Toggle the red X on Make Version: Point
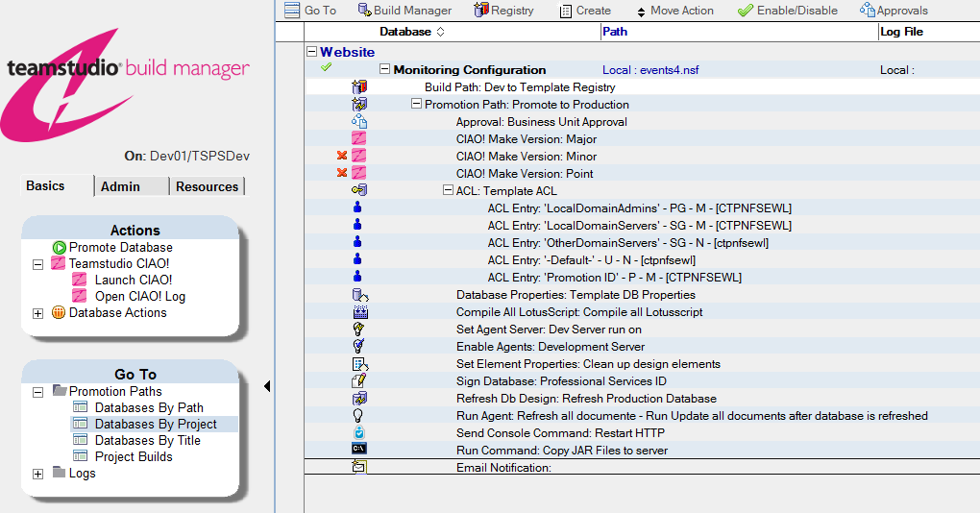Viewport: 980px width, 513px height. [x=342, y=173]
